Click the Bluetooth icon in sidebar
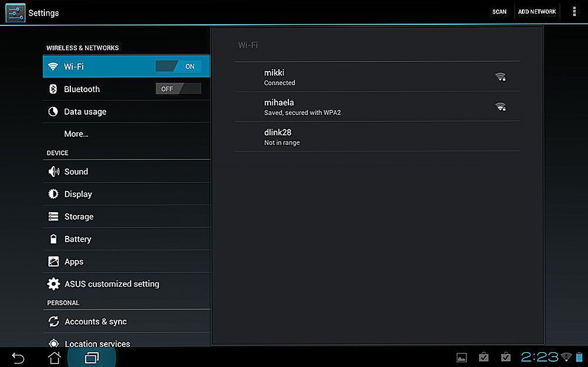This screenshot has width=588, height=367. pyautogui.click(x=53, y=89)
